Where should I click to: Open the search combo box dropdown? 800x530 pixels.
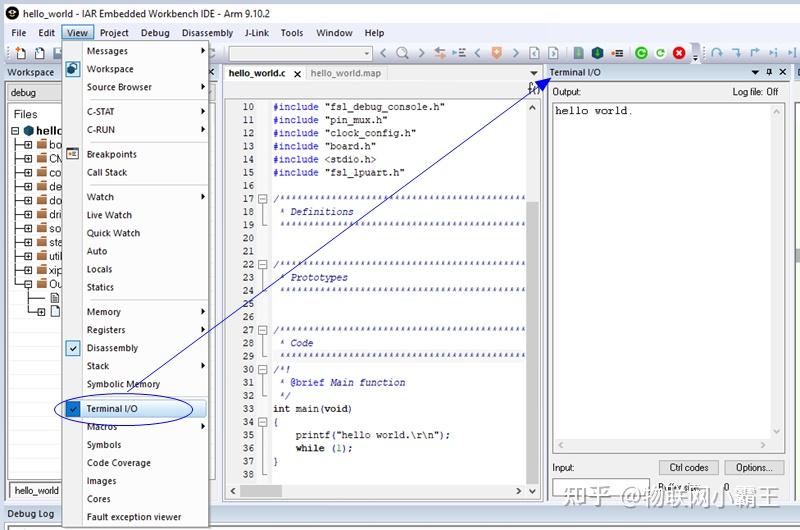[x=366, y=53]
